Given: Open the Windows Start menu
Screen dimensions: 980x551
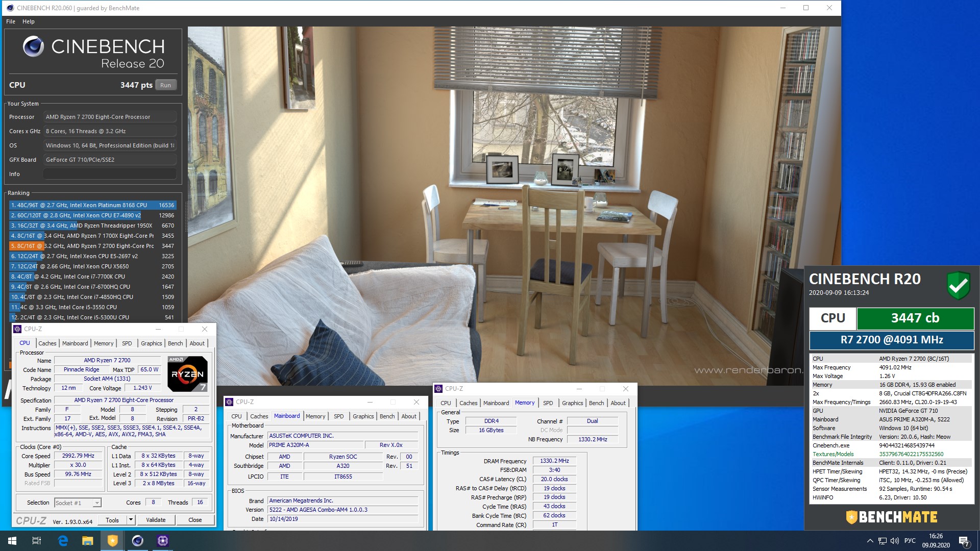Looking at the screenshot, I should 12,541.
